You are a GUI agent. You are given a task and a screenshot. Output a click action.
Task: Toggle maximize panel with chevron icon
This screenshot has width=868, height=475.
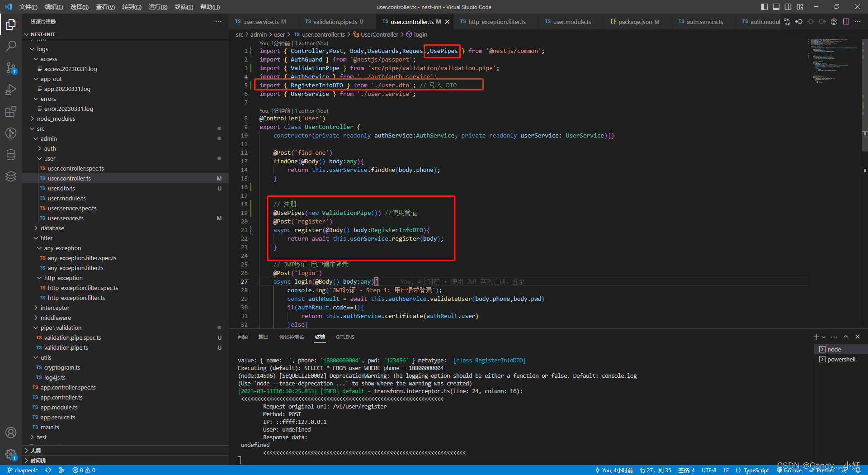[x=846, y=337]
